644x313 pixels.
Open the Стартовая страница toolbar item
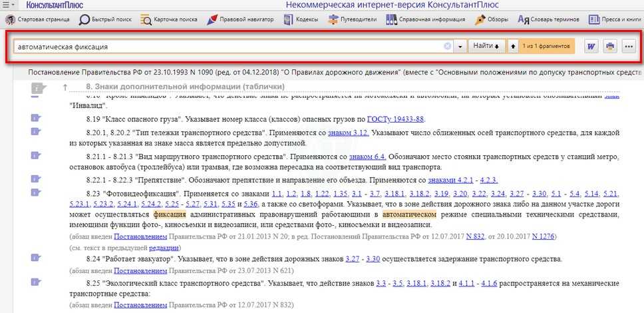point(39,20)
